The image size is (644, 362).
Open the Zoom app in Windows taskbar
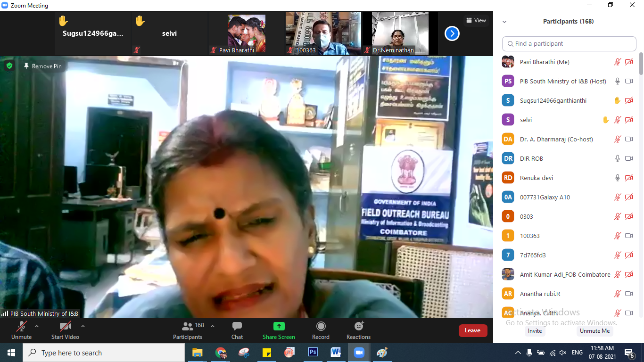point(359,353)
